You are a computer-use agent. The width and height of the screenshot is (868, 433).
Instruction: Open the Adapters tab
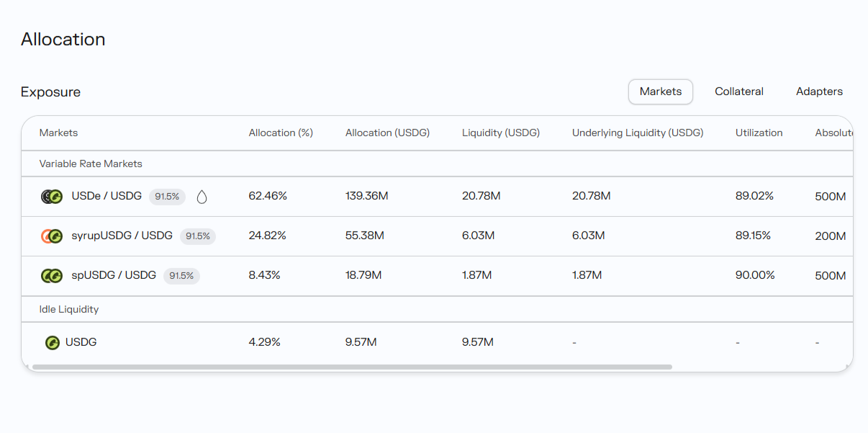pyautogui.click(x=819, y=91)
